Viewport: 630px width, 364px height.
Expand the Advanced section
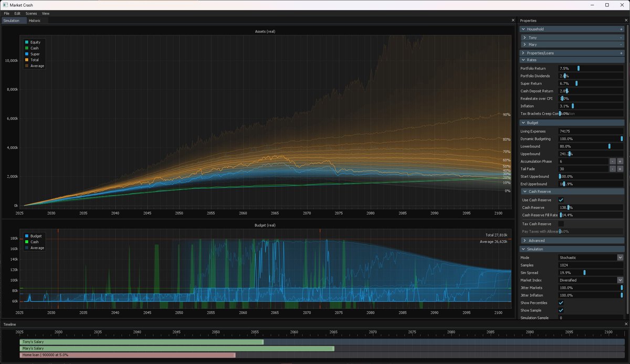click(x=525, y=241)
